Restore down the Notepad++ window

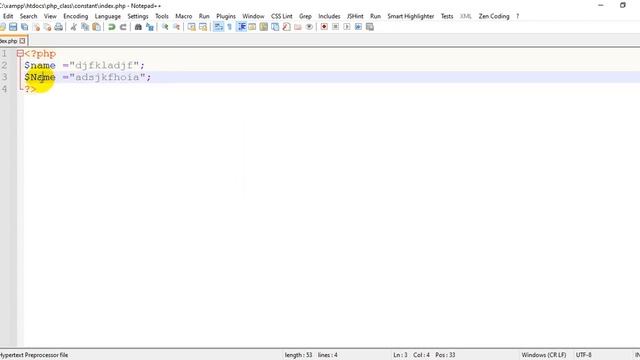click(622, 5)
